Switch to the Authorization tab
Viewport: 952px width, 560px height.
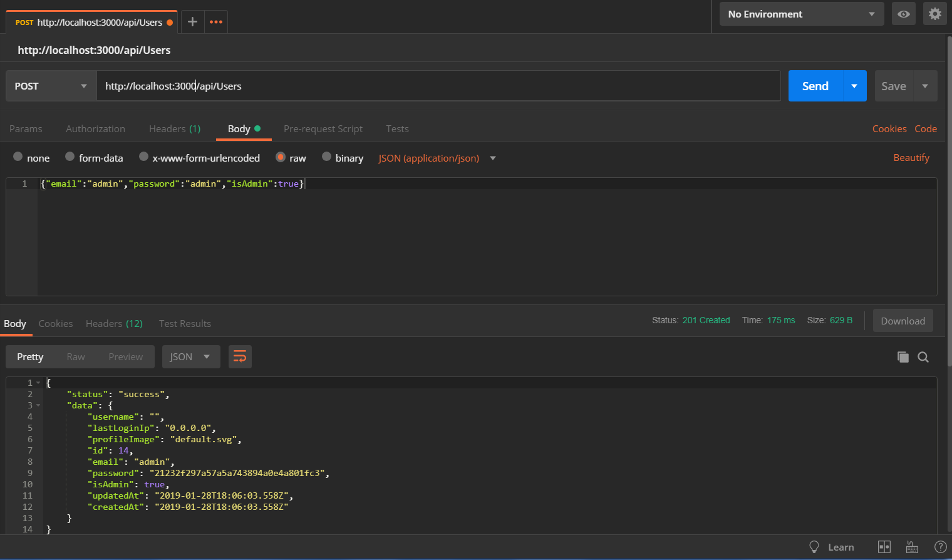coord(95,128)
